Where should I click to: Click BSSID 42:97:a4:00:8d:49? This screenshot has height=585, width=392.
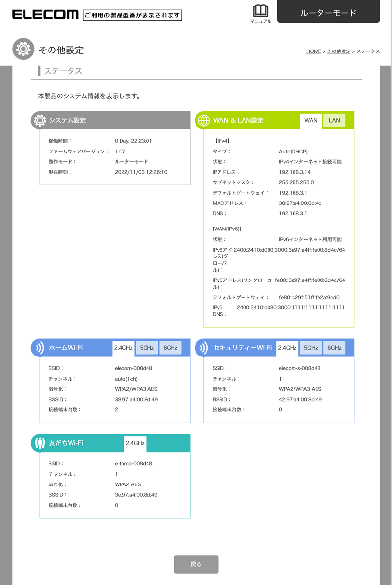point(300,400)
